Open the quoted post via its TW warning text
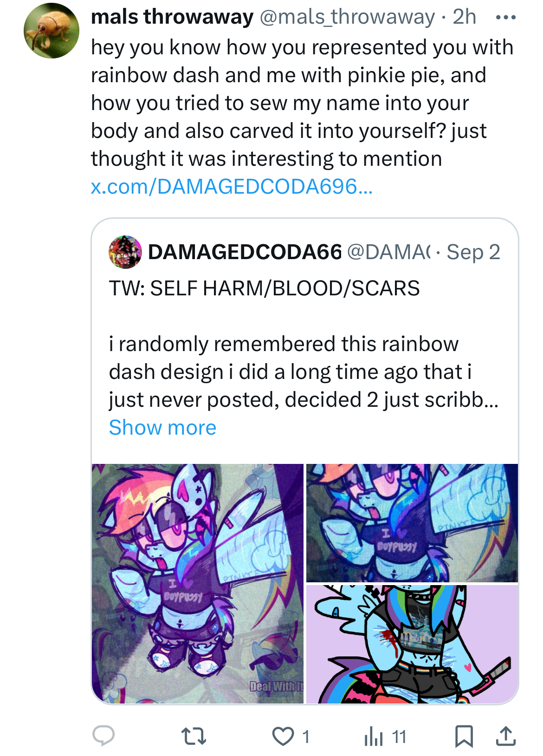The image size is (543, 756). [x=265, y=288]
